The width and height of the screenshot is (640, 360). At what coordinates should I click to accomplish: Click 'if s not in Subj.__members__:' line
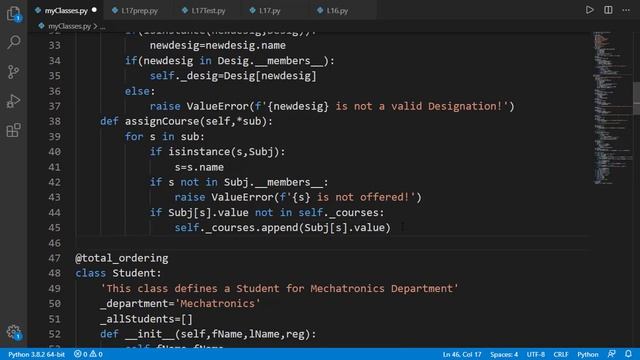[239, 182]
